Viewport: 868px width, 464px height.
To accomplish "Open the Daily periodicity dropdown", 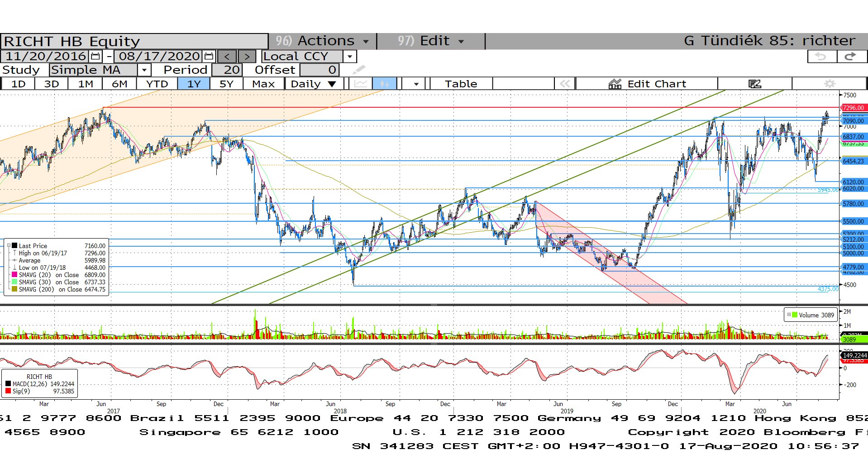I will tap(314, 84).
